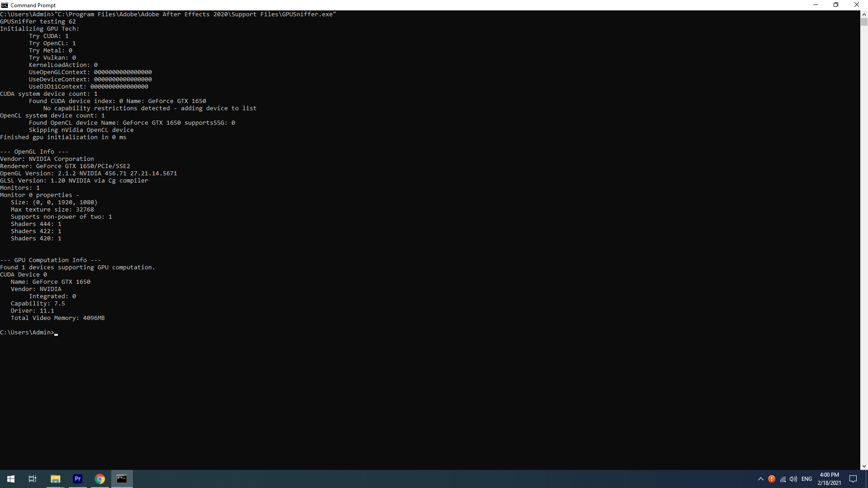Restore down the Command Prompt window
The image size is (868, 488).
pos(836,5)
